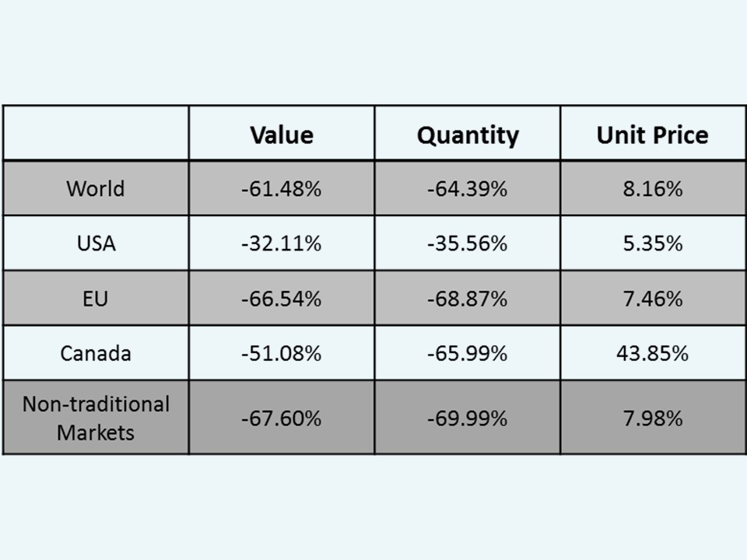747x560 pixels.
Task: Select USA value cell -32.11%
Action: coord(281,243)
